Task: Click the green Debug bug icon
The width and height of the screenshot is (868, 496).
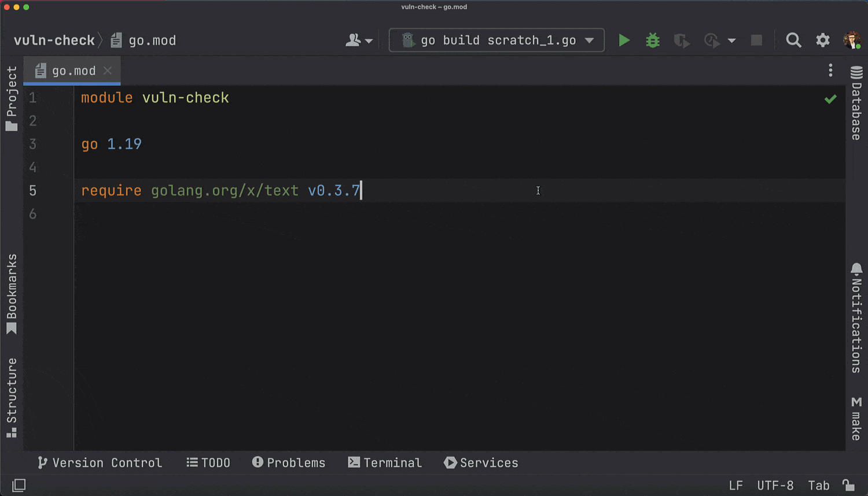Action: click(653, 40)
